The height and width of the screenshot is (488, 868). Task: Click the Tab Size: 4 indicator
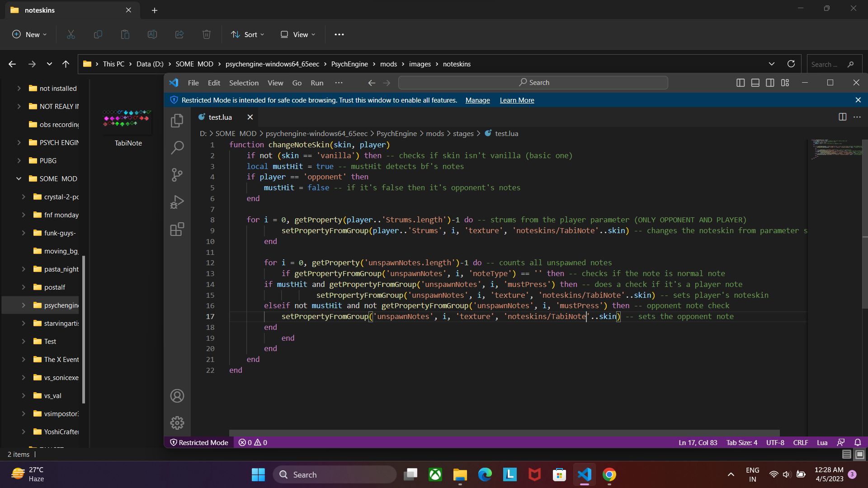click(741, 442)
